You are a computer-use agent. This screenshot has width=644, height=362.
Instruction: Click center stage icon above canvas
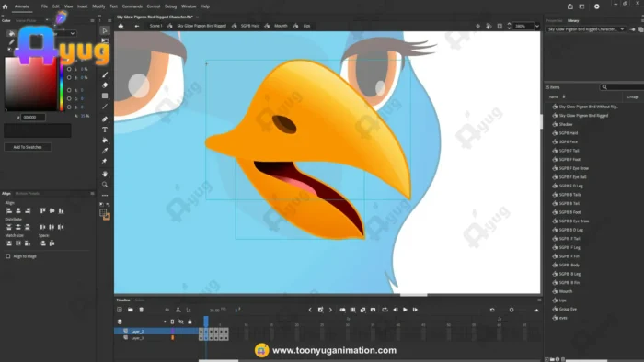click(x=477, y=26)
